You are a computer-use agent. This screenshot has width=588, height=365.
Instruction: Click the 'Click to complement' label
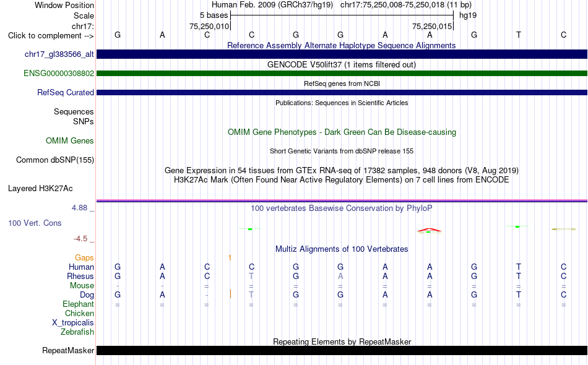pos(51,36)
